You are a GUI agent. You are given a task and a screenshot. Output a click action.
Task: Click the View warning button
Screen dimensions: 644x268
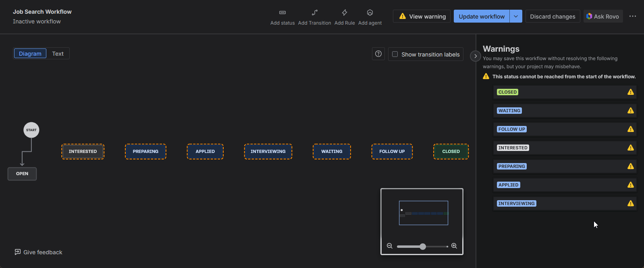(x=422, y=16)
